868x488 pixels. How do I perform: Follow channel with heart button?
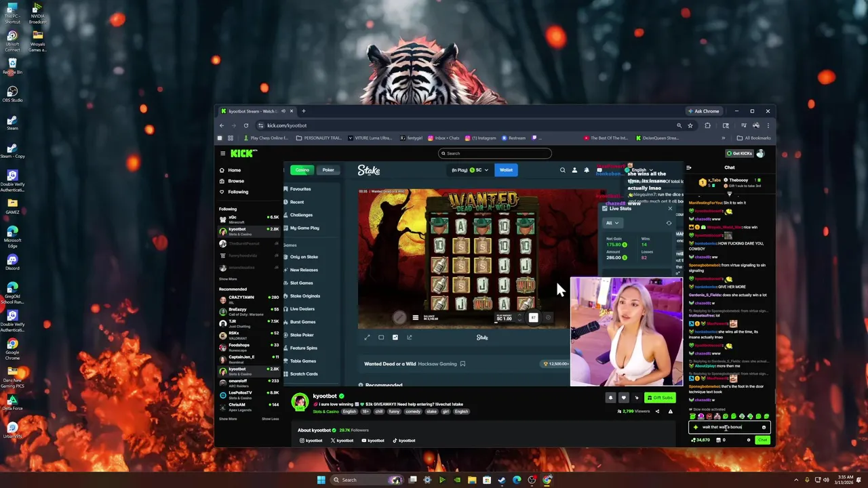624,398
